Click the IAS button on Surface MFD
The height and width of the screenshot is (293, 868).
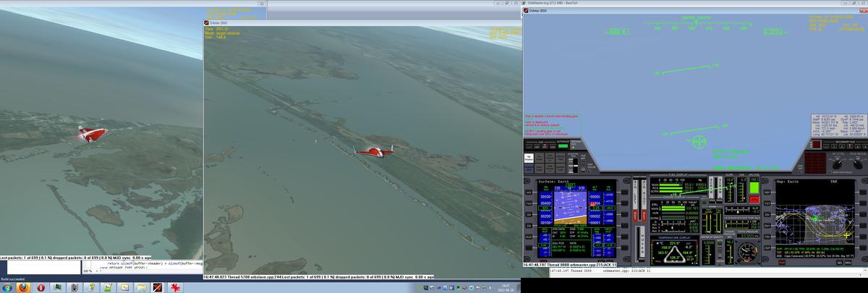529,192
